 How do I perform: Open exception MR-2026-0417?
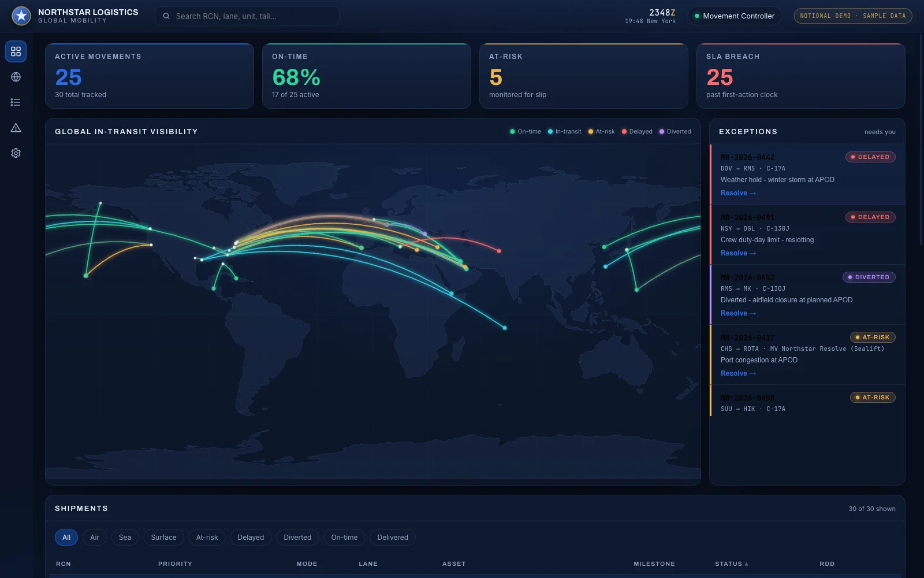click(807, 354)
